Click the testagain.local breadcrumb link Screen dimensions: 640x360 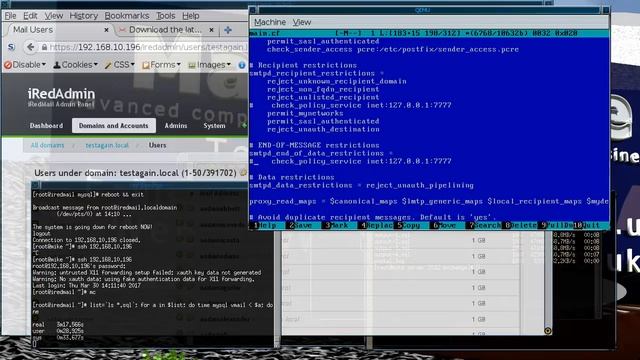[x=107, y=145]
